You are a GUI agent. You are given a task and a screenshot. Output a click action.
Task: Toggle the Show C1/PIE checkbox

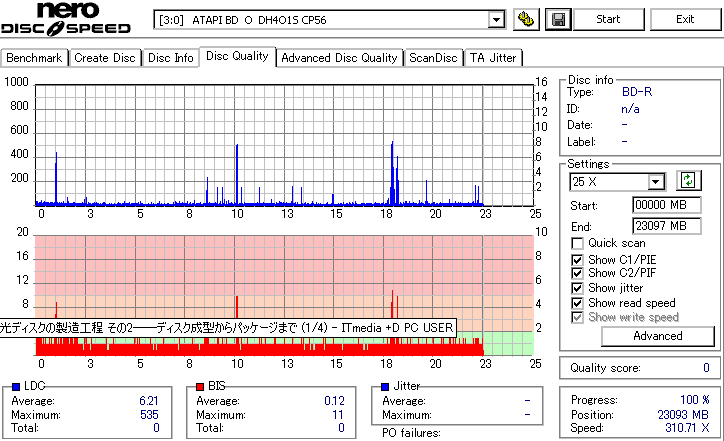click(577, 260)
